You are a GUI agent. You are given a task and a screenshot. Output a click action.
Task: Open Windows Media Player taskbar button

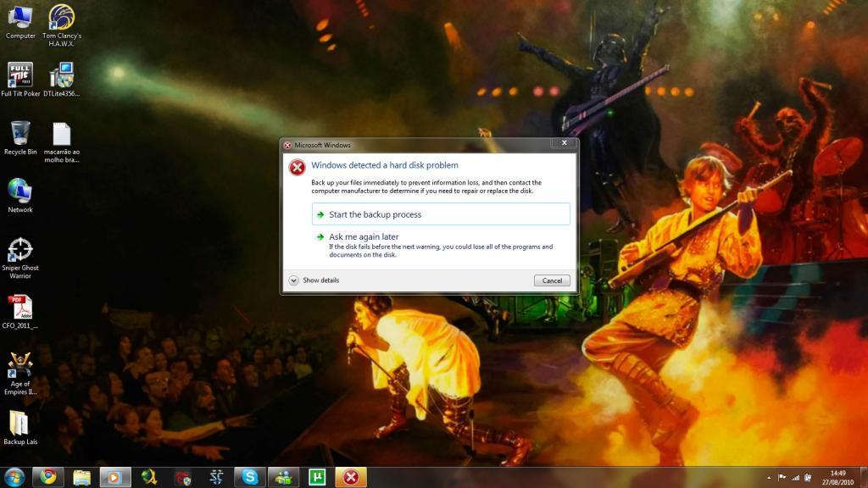115,477
